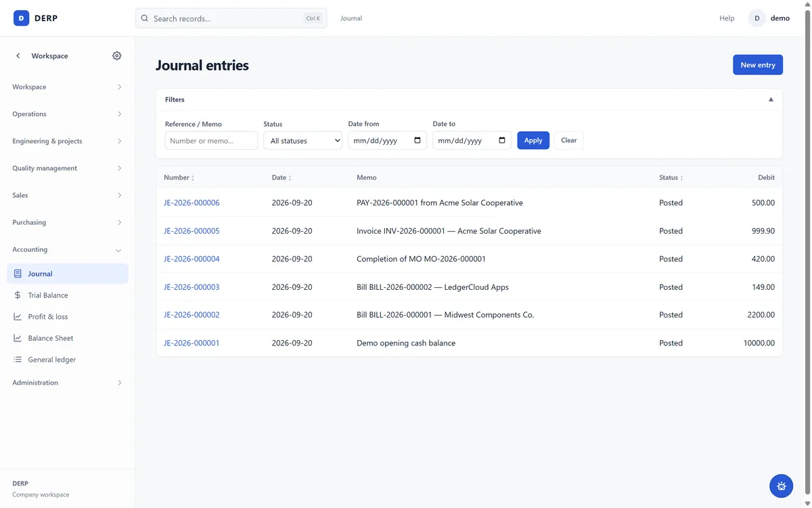Create a New entry
The height and width of the screenshot is (508, 812).
758,65
